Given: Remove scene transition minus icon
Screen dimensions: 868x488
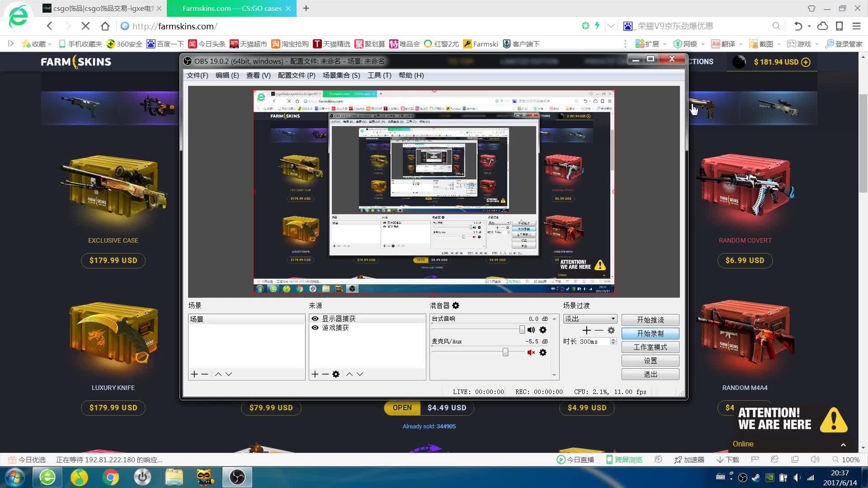Looking at the screenshot, I should (x=599, y=330).
